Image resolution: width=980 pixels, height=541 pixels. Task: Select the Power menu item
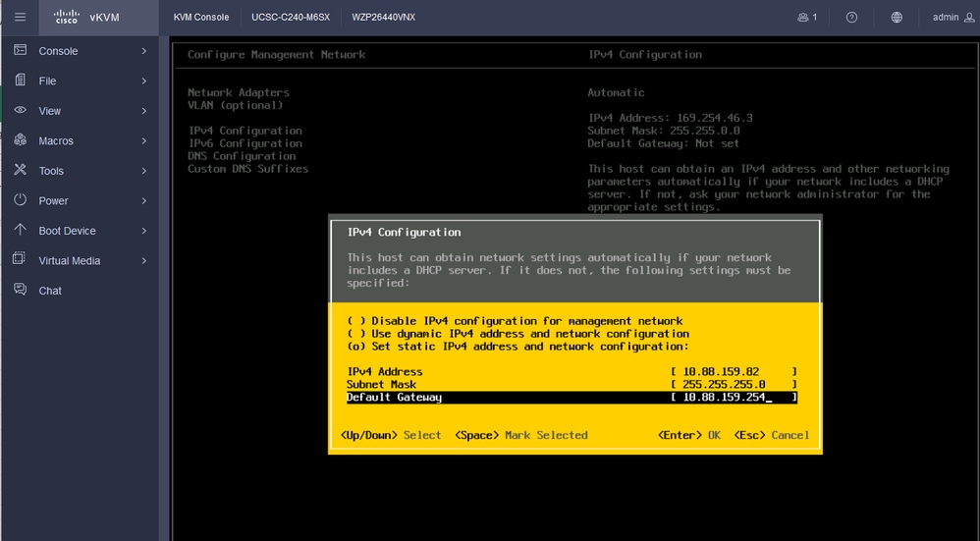pos(80,201)
